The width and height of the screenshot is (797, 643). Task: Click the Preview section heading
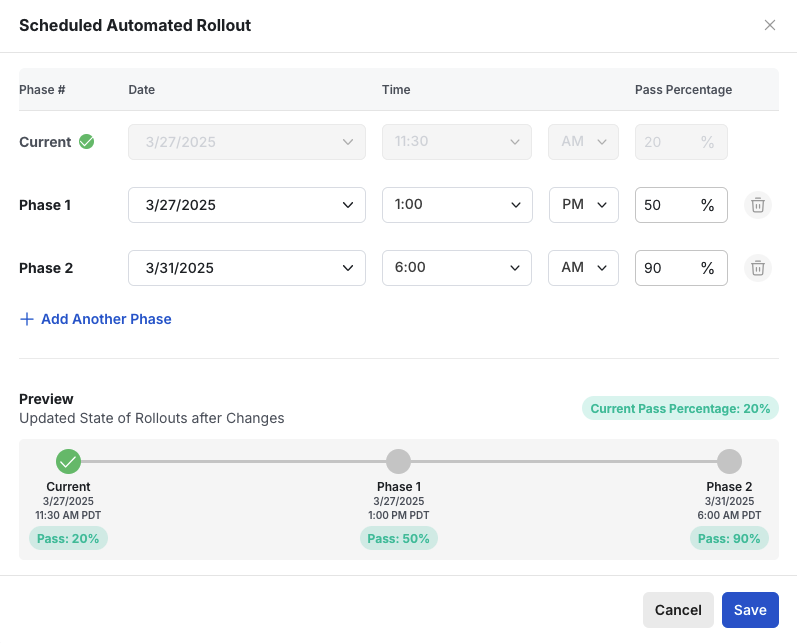click(x=46, y=399)
